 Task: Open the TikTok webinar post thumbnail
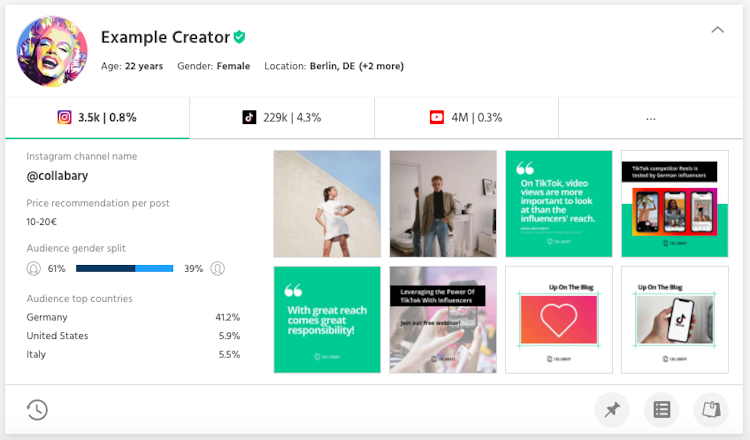click(x=443, y=319)
